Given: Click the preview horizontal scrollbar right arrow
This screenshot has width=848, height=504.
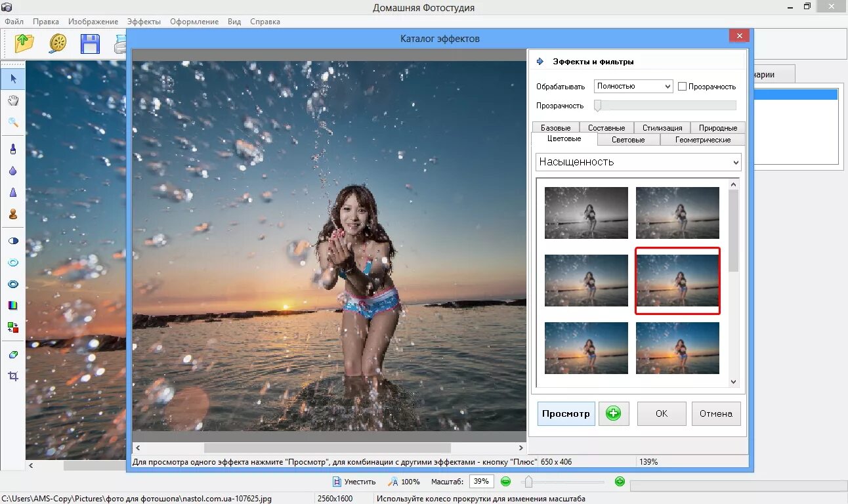Looking at the screenshot, I should tap(521, 448).
